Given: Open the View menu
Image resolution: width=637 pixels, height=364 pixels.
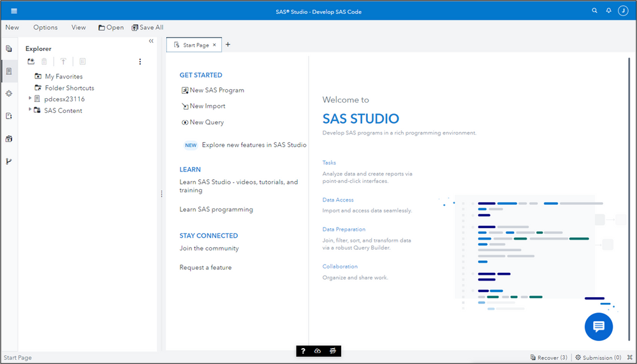Looking at the screenshot, I should point(78,27).
